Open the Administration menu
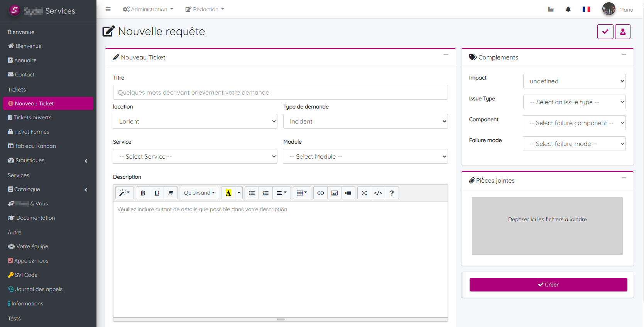This screenshot has height=327, width=644. (x=148, y=9)
